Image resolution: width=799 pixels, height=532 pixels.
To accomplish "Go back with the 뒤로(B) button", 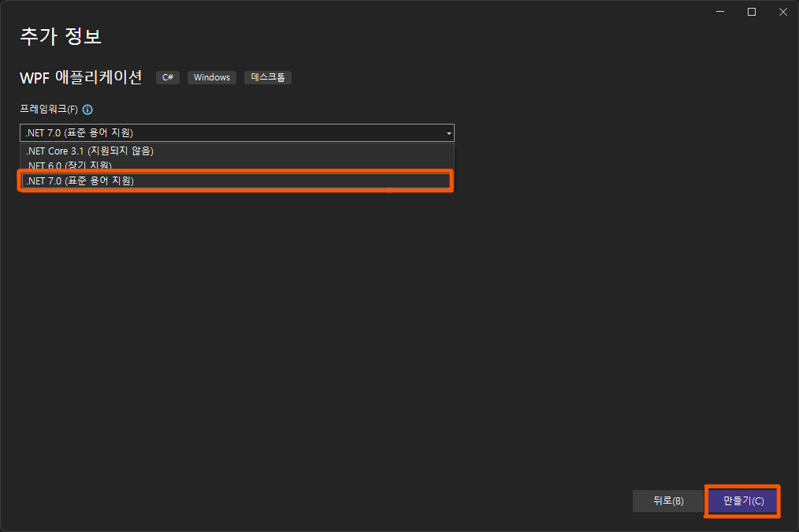I will (668, 501).
